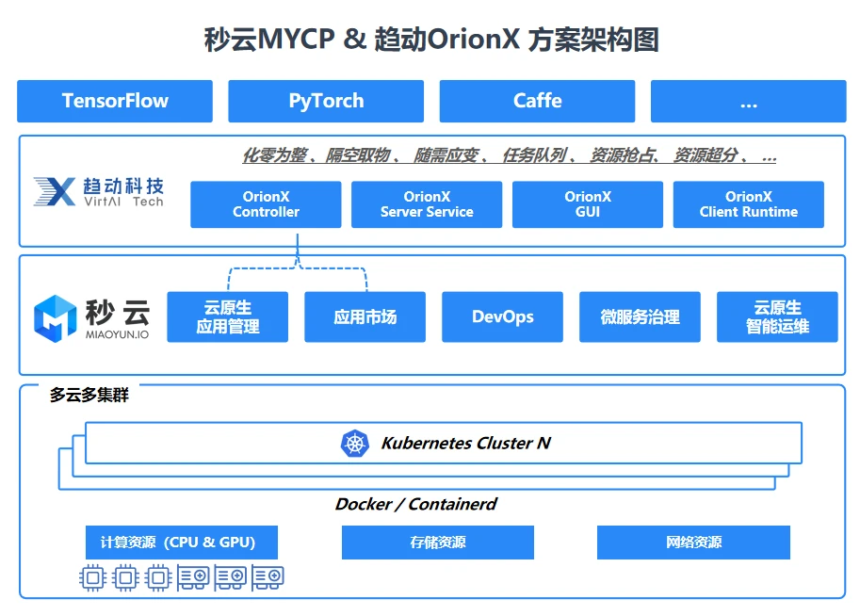Click the Miaoyun hexagon M logo
860x616 pixels.
point(55,318)
